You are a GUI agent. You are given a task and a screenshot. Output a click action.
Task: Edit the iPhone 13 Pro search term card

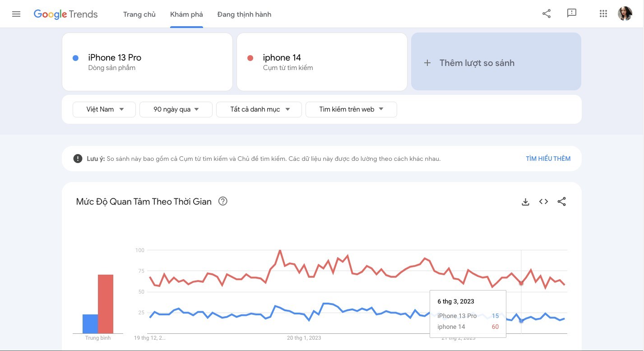147,62
